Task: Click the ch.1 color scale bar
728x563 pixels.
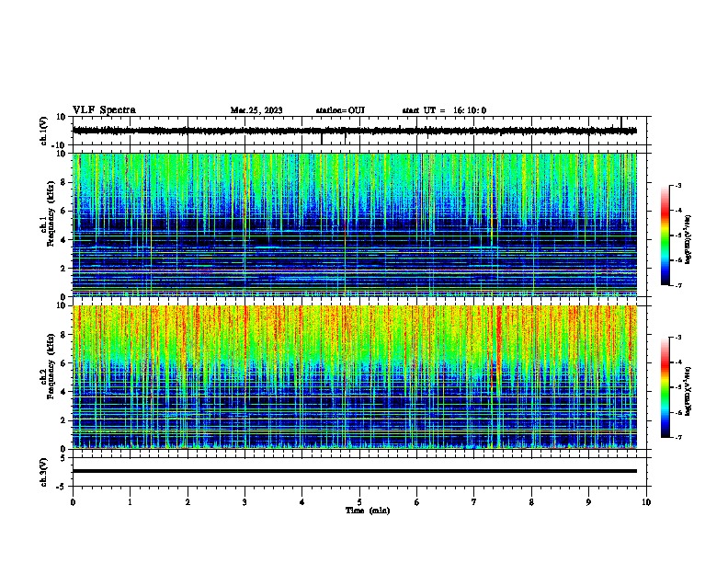Action: 665,236
